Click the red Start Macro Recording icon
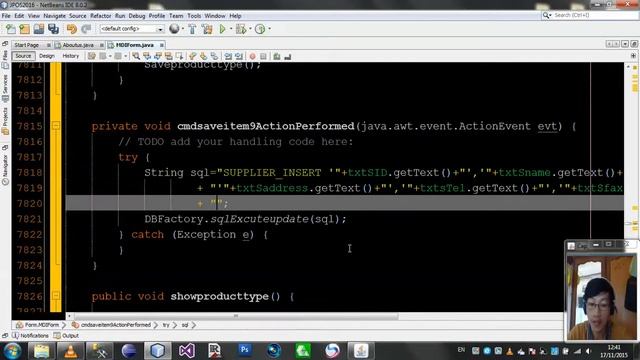The image size is (640, 360). point(253,56)
